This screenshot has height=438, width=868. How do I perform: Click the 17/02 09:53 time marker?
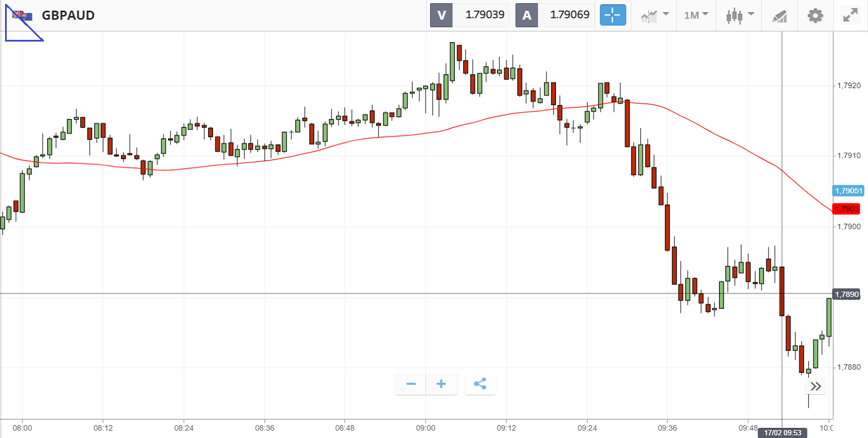782,433
